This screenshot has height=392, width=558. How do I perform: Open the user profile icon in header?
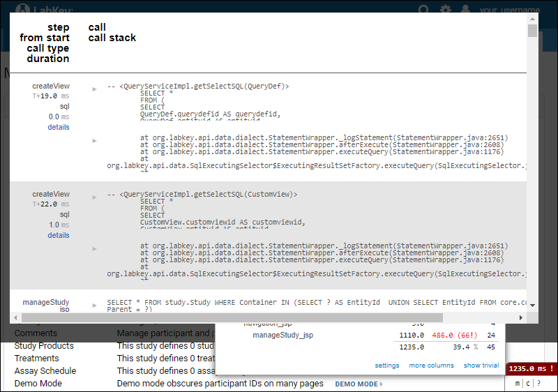click(x=465, y=9)
